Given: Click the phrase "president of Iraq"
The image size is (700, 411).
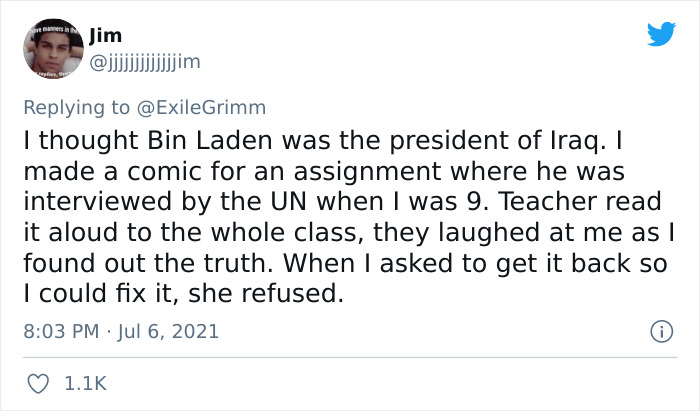Looking at the screenshot, I should coord(494,141).
